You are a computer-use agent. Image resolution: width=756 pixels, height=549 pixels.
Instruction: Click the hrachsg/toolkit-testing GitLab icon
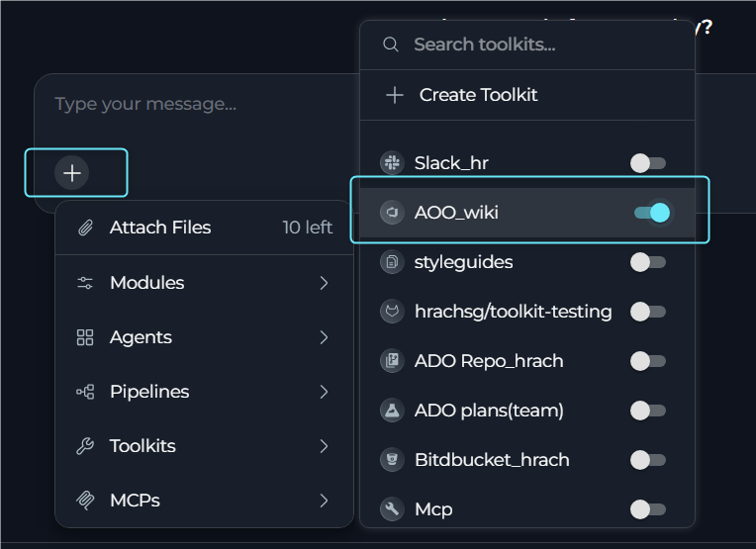[392, 312]
